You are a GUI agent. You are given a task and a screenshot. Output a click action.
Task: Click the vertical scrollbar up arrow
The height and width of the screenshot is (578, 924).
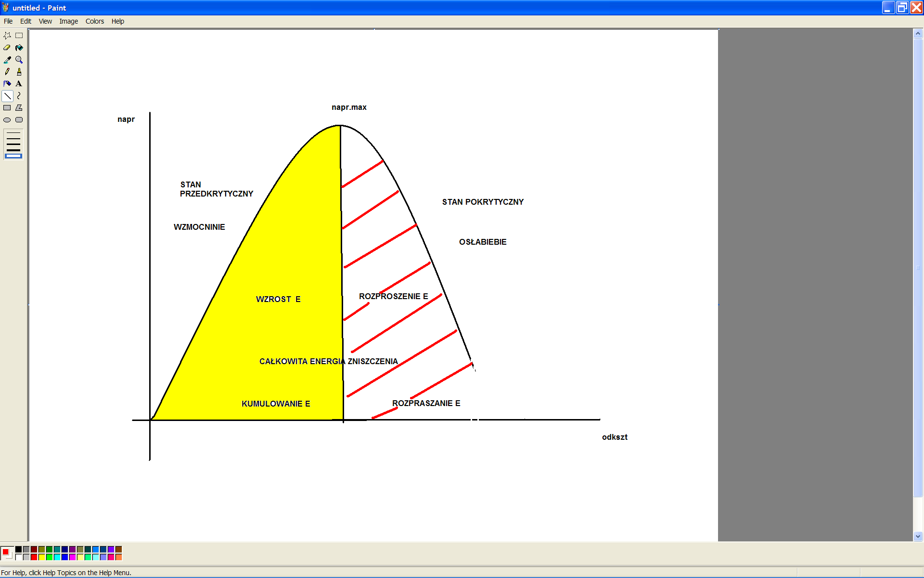(x=918, y=33)
